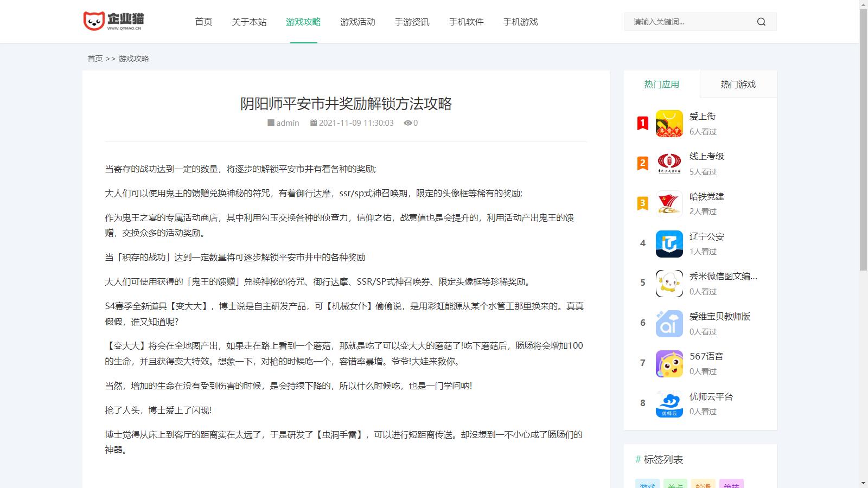Click the 游戏攻略 breadcrumb link

(133, 59)
